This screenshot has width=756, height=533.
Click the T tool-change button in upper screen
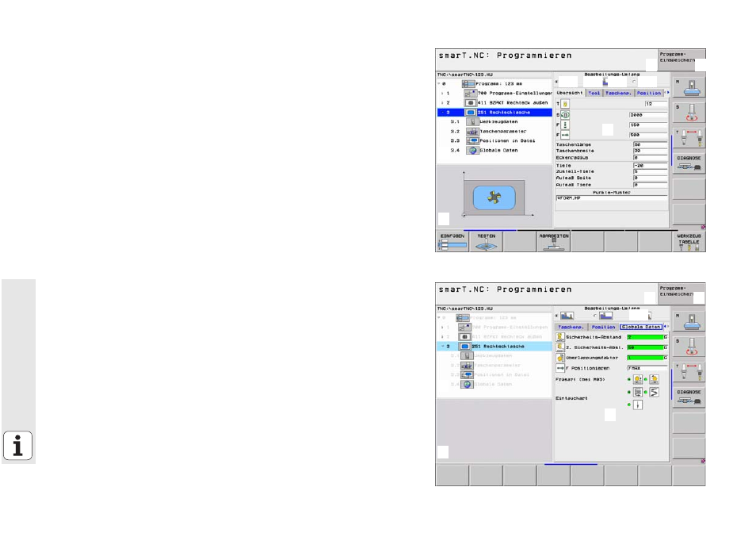[689, 139]
